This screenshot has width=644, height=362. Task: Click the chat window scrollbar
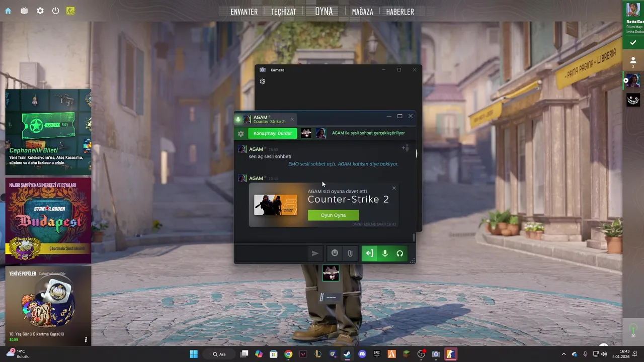click(414, 237)
